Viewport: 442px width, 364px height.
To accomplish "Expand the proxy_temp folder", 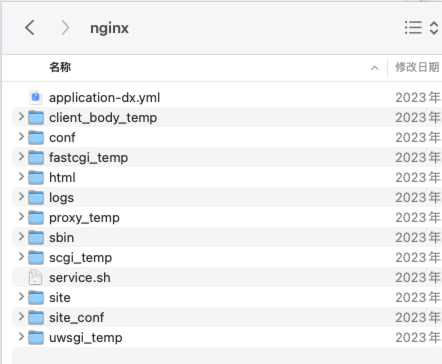I will (x=21, y=217).
